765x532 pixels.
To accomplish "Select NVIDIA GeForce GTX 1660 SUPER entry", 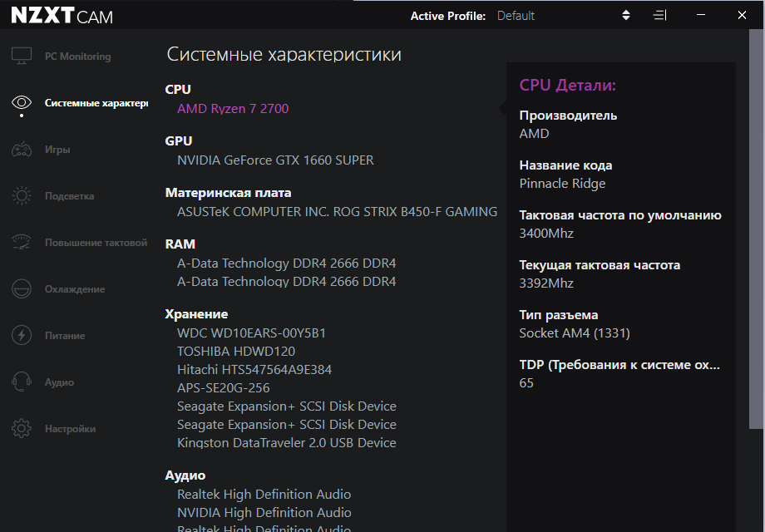I will pos(275,160).
